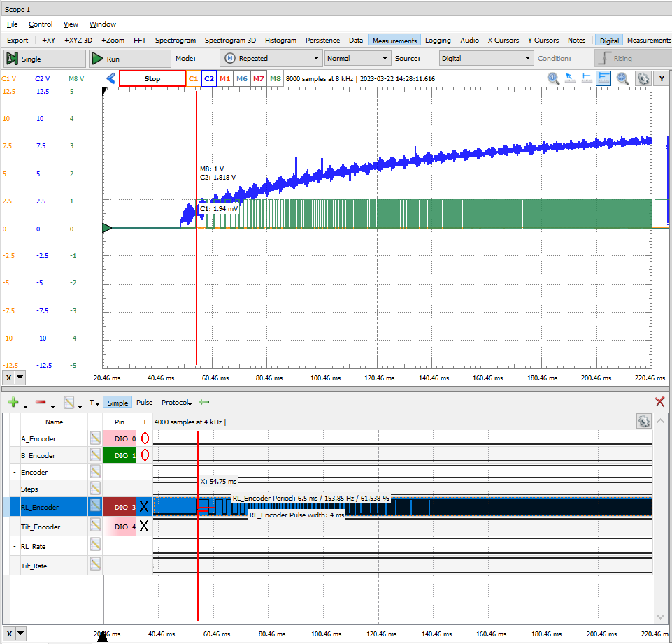
Task: Open the File menu
Action: [13, 24]
